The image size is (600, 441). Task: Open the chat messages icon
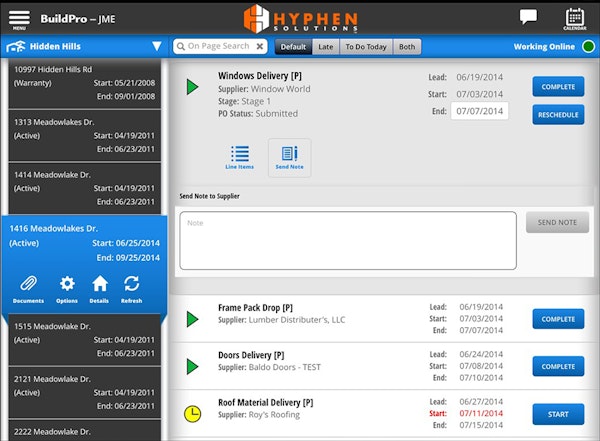coord(528,17)
